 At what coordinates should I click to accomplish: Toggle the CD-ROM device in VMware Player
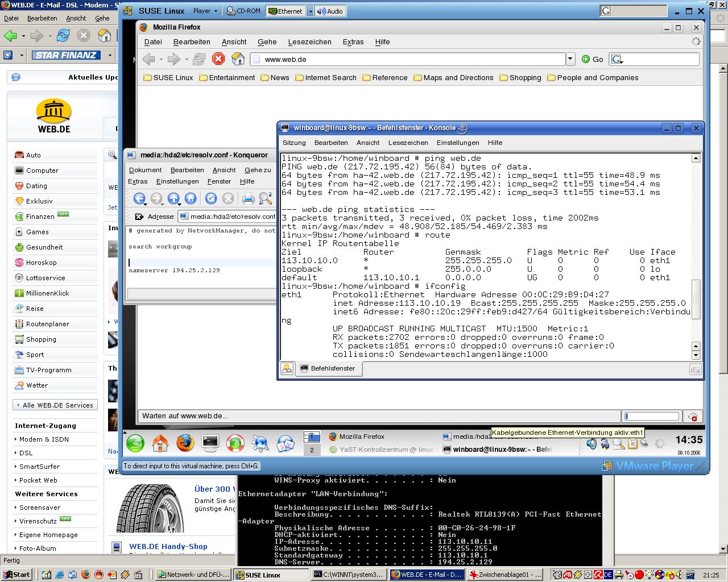[x=243, y=11]
